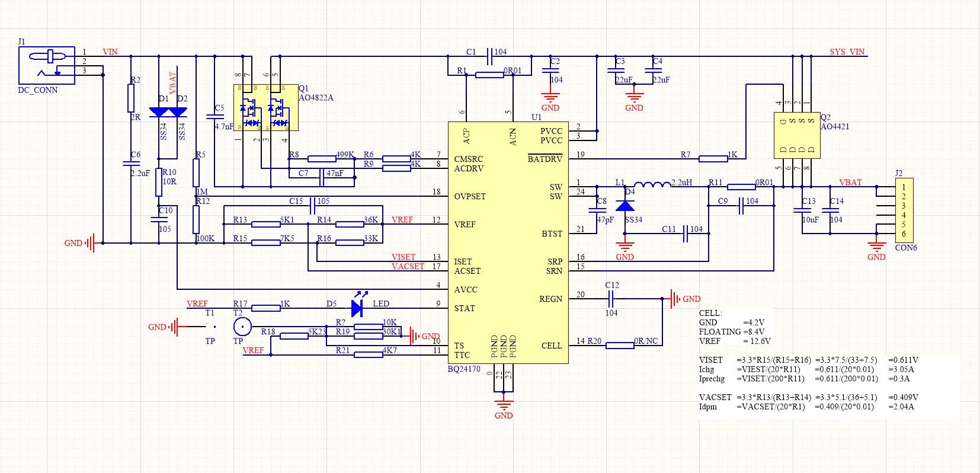Click the 4.7nF capacitor value text
The width and height of the screenshot is (980, 473).
coord(224,126)
